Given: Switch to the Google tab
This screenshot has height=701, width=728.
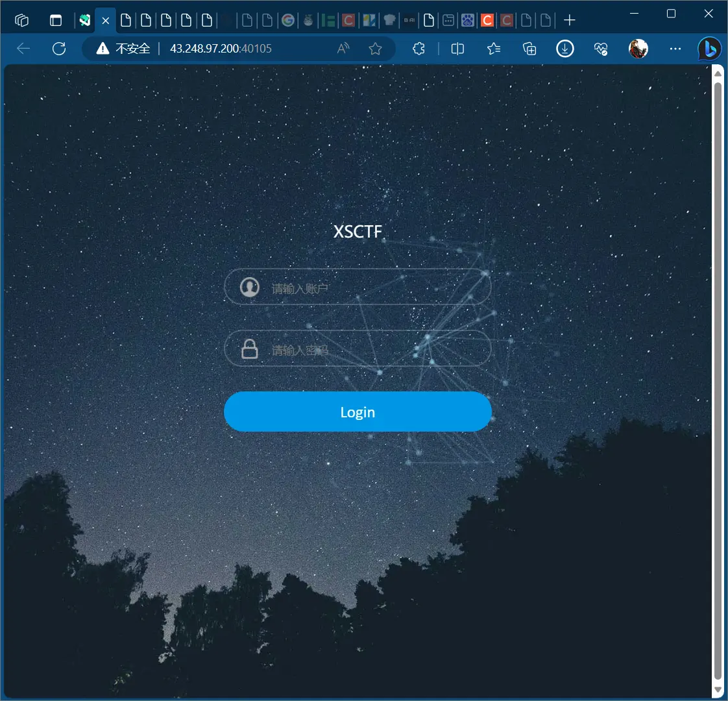Looking at the screenshot, I should click(x=288, y=21).
